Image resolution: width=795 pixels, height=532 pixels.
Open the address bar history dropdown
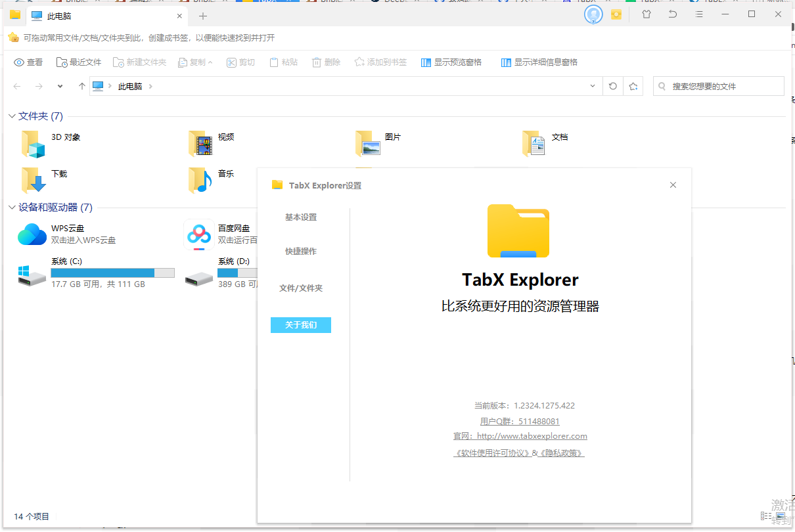(592, 85)
